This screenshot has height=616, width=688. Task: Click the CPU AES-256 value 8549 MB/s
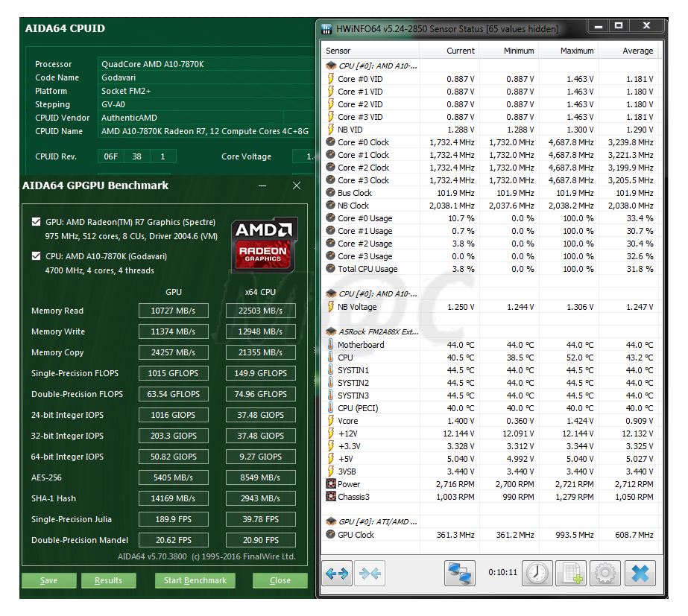[x=261, y=477]
